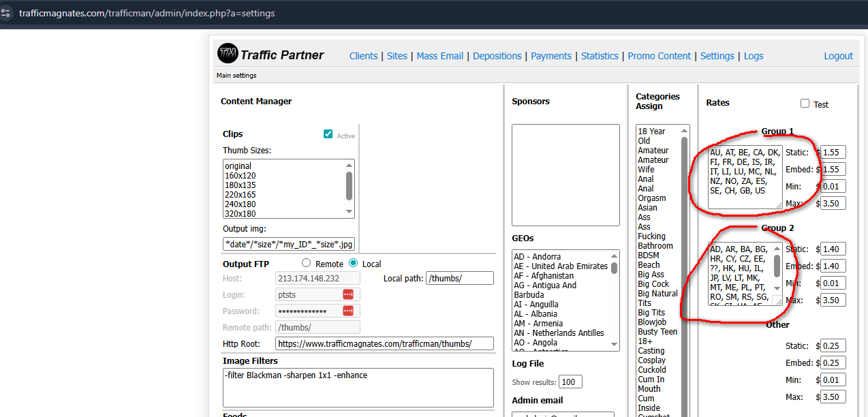The width and height of the screenshot is (868, 417).
Task: View the Logs page
Action: click(x=754, y=56)
